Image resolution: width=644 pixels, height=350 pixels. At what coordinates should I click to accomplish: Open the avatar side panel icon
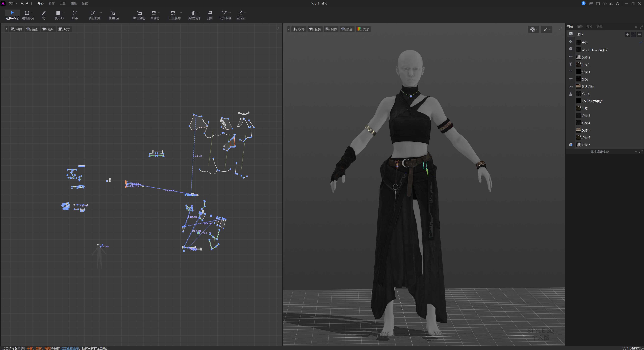(x=571, y=94)
